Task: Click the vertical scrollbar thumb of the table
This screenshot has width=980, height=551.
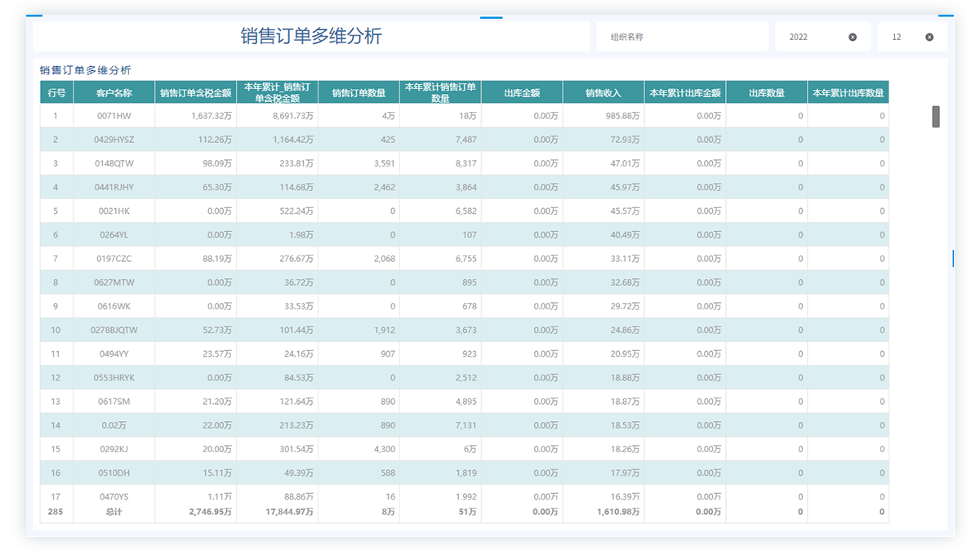Action: click(936, 117)
